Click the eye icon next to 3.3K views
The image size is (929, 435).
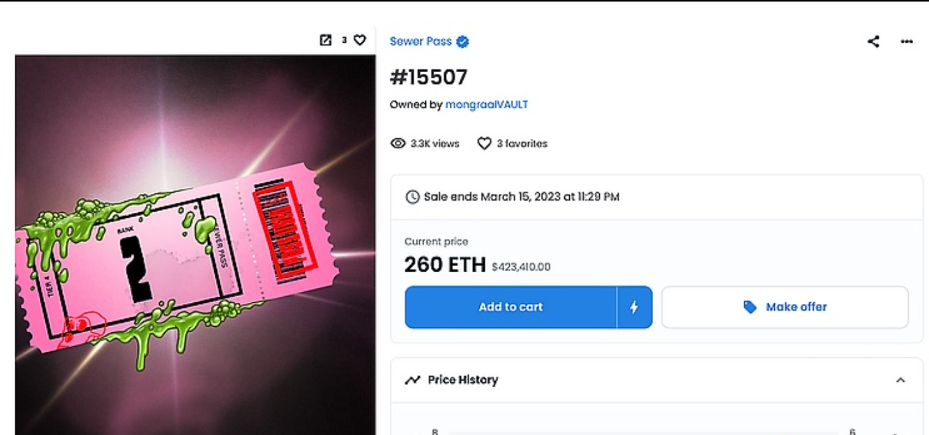click(x=398, y=144)
